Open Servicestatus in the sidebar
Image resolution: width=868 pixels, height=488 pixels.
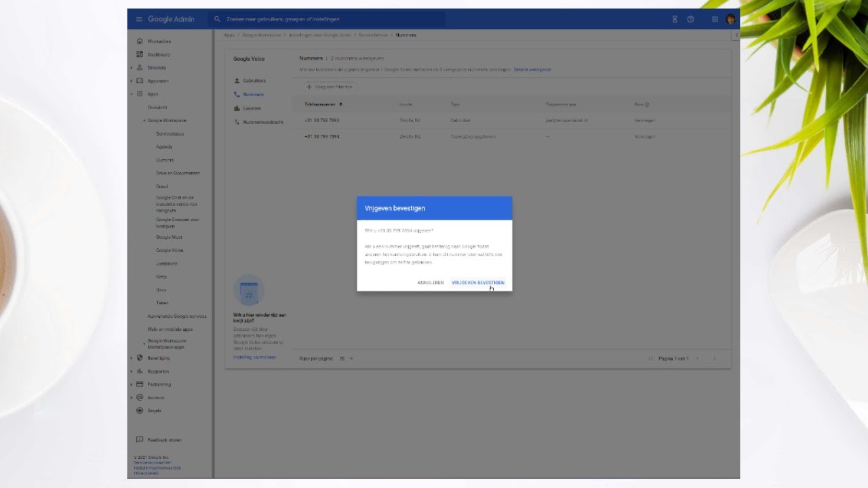(x=170, y=134)
